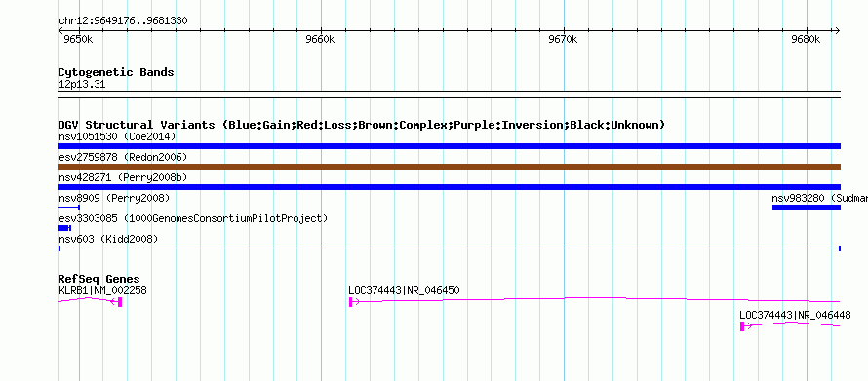
Task: Select the brown esv2759878 complex variant bar
Action: 449,167
